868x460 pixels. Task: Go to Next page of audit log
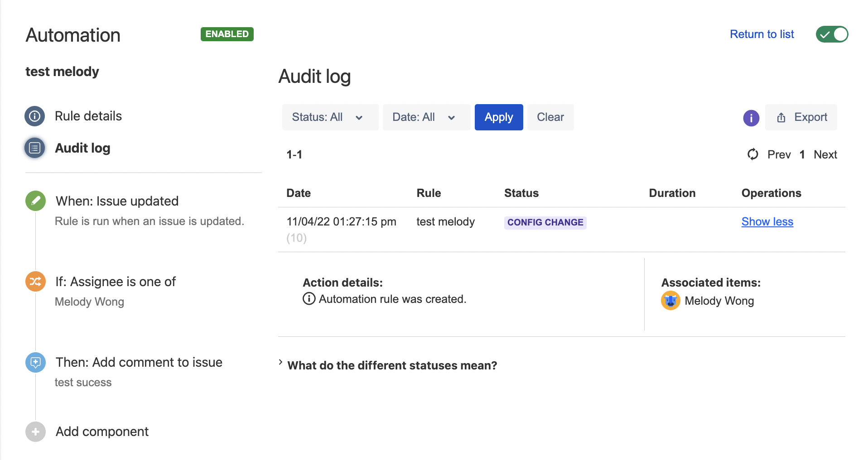coord(825,155)
